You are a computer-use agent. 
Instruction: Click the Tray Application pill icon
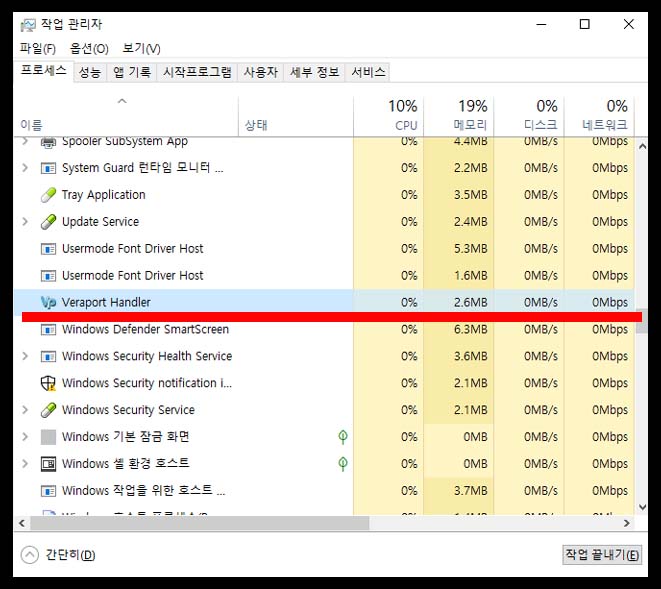[48, 195]
